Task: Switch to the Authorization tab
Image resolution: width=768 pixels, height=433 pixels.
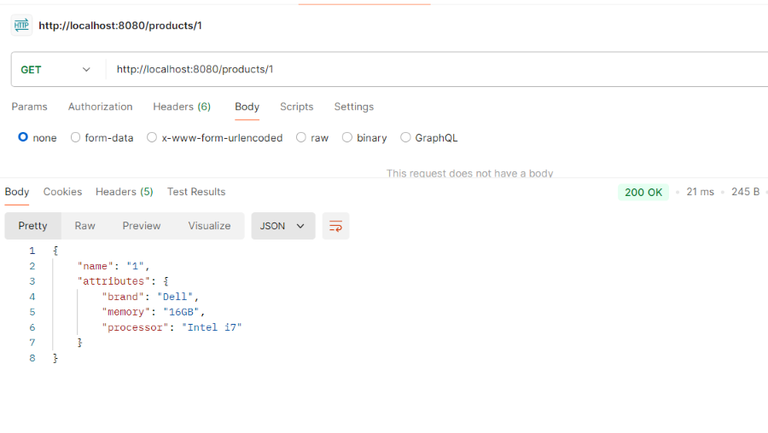Action: pos(100,107)
